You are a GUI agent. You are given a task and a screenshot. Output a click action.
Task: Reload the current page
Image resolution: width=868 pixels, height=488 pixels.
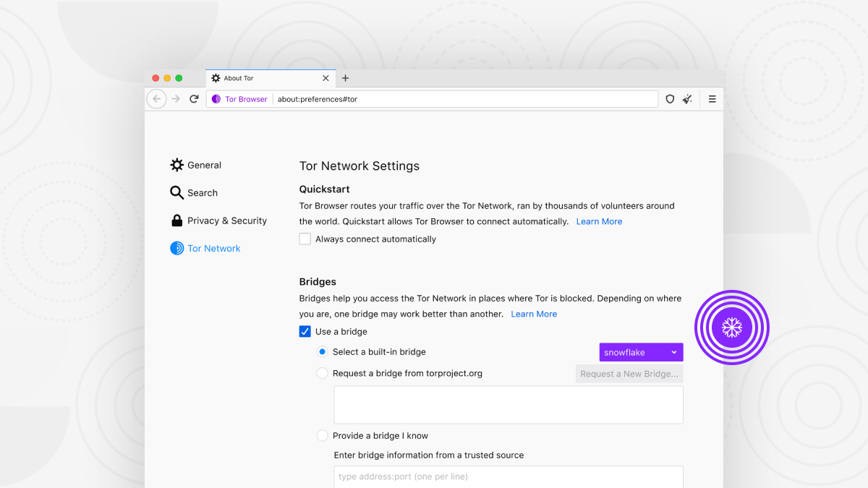click(194, 99)
